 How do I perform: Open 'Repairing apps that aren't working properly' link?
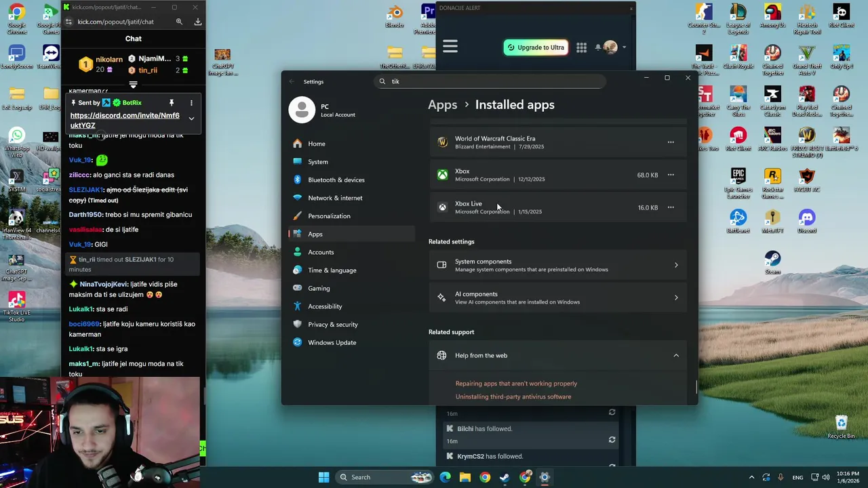(x=516, y=384)
